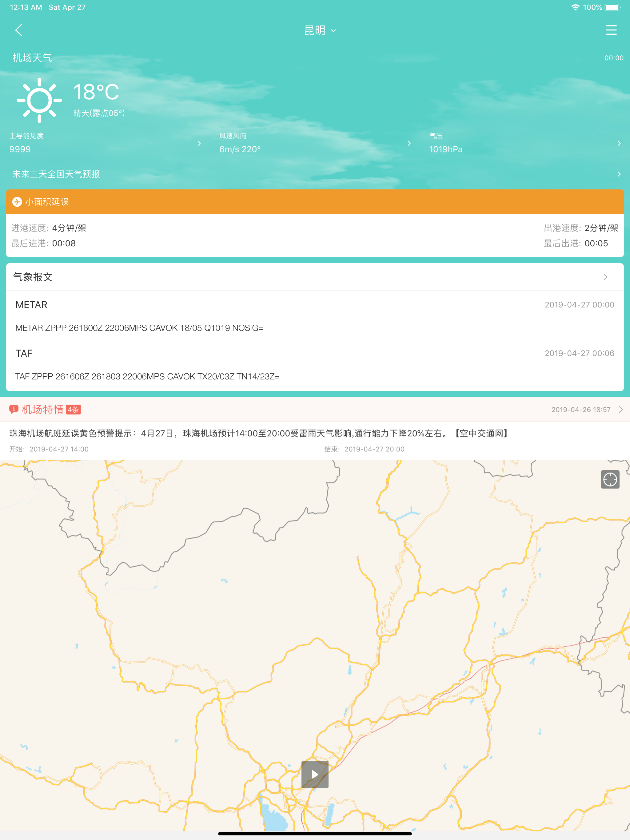
Task: Tap the Wi-Fi status icon
Action: 575,7
